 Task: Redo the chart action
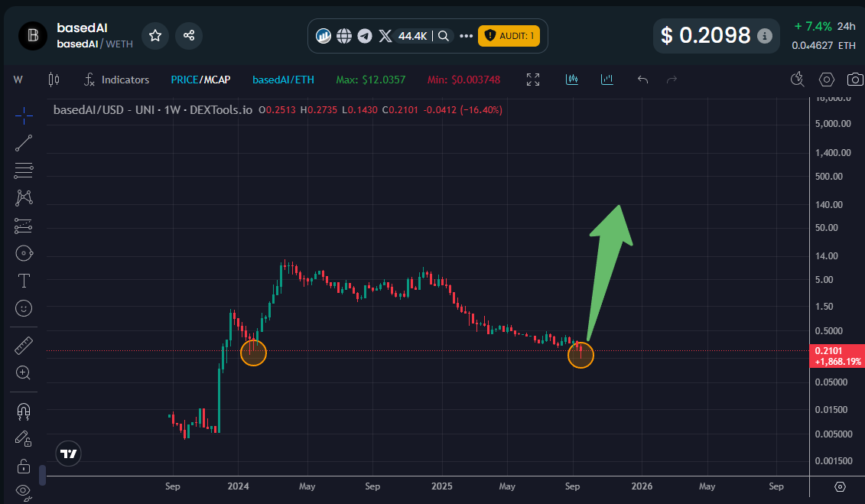672,80
